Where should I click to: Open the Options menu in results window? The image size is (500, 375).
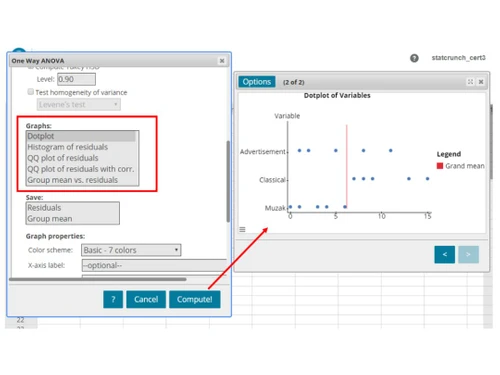[x=257, y=82]
